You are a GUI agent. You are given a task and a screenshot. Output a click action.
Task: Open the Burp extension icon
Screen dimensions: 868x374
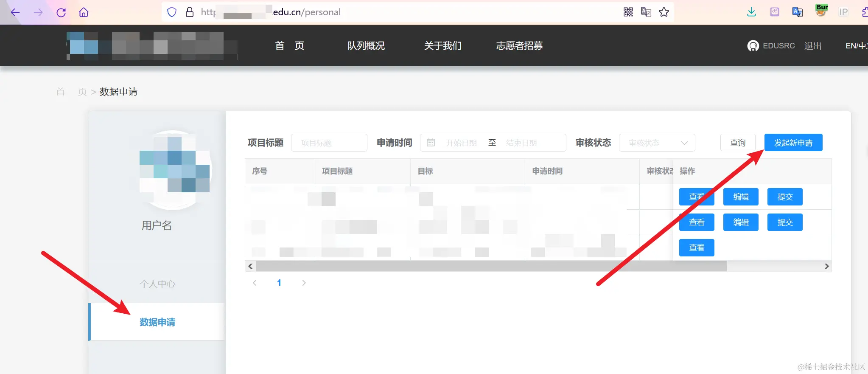(821, 10)
